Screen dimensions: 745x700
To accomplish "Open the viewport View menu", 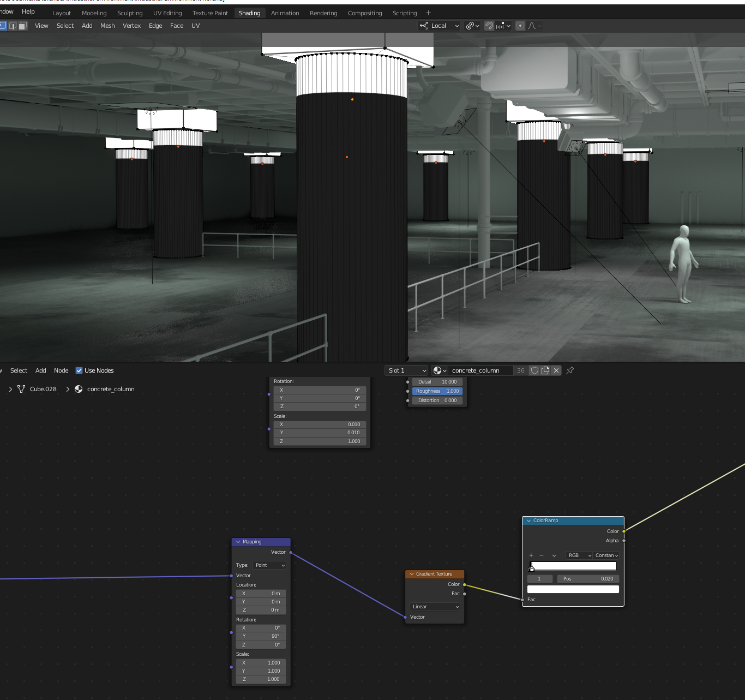I will pyautogui.click(x=41, y=26).
